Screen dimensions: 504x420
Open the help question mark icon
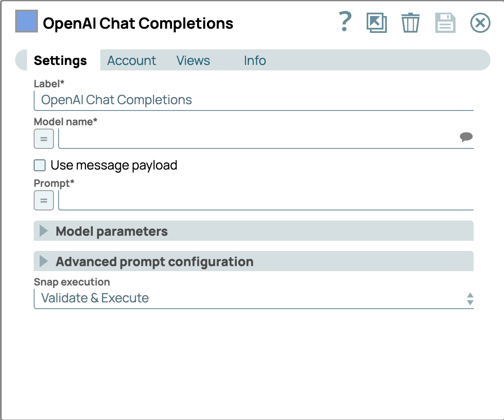pyautogui.click(x=345, y=22)
